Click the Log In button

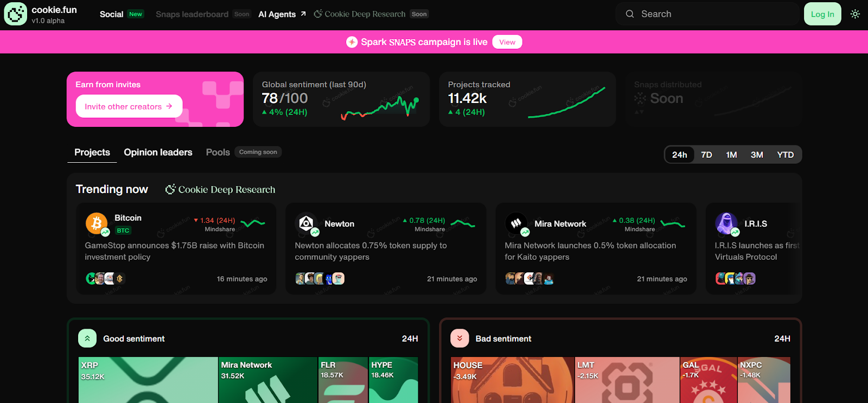pyautogui.click(x=822, y=14)
